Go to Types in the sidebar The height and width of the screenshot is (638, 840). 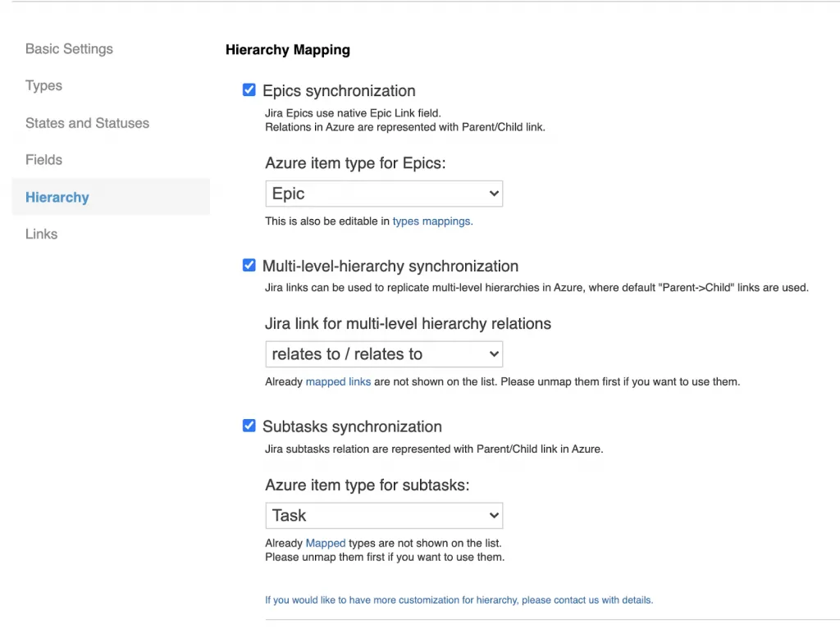click(x=43, y=86)
